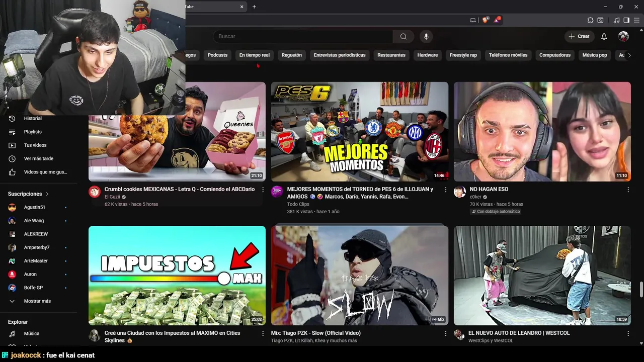Open the WestClips channel avatar
This screenshot has height=362, width=644.
coord(459,335)
